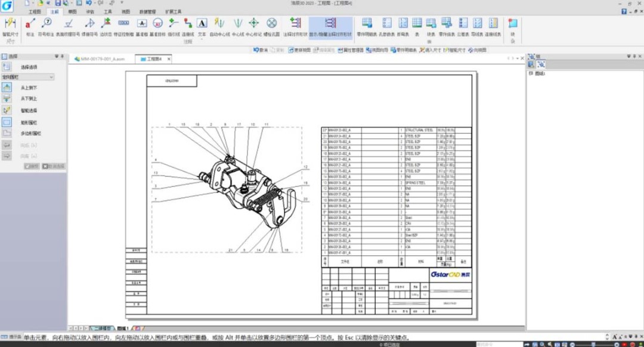Open the fence type dropdown in selection panel
The height and width of the screenshot is (347, 644).
point(51,77)
